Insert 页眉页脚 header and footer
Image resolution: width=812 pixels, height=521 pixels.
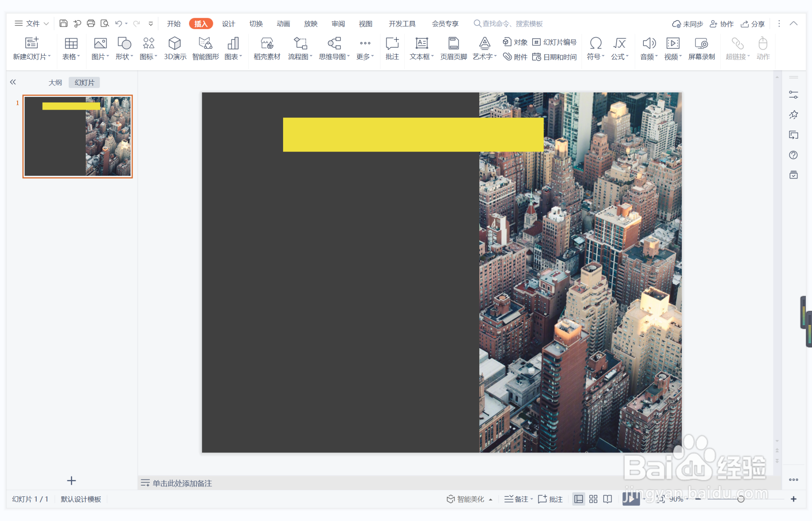pyautogui.click(x=453, y=48)
